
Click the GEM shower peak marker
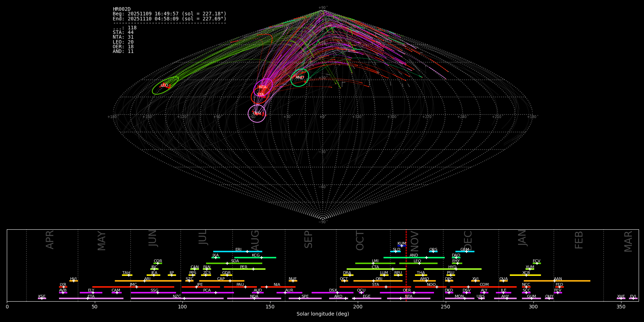(x=466, y=252)
